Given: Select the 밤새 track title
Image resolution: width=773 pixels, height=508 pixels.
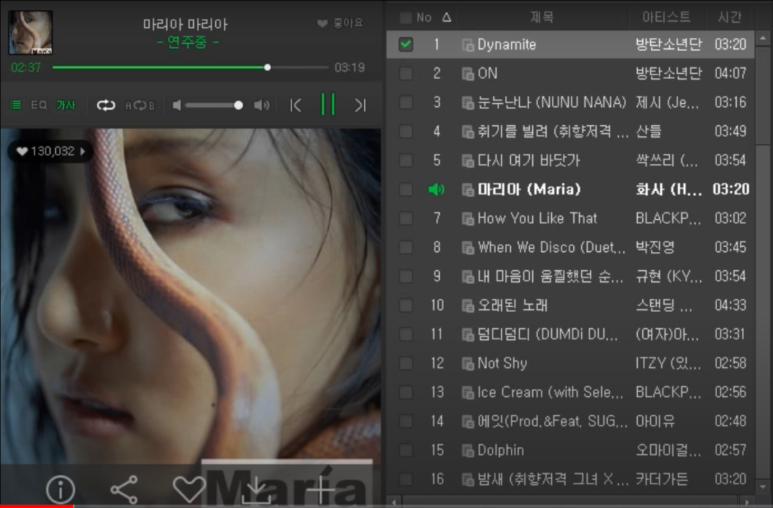Looking at the screenshot, I should pos(553,479).
